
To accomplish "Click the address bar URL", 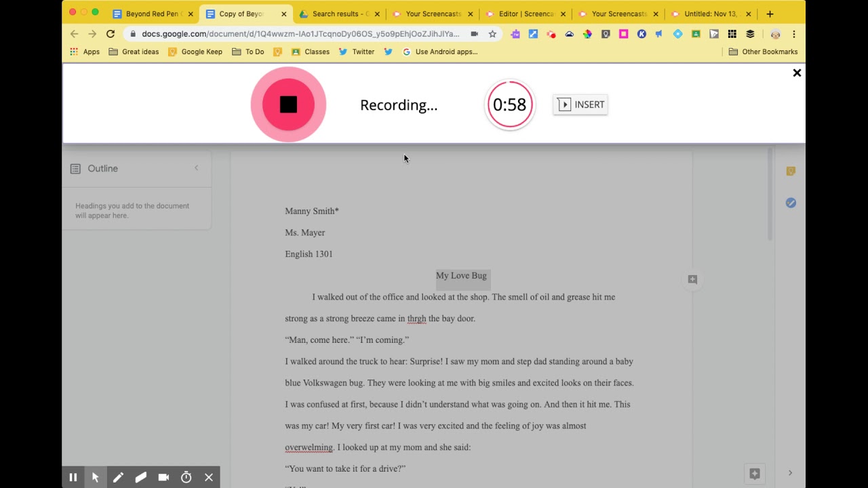I will 300,34.
